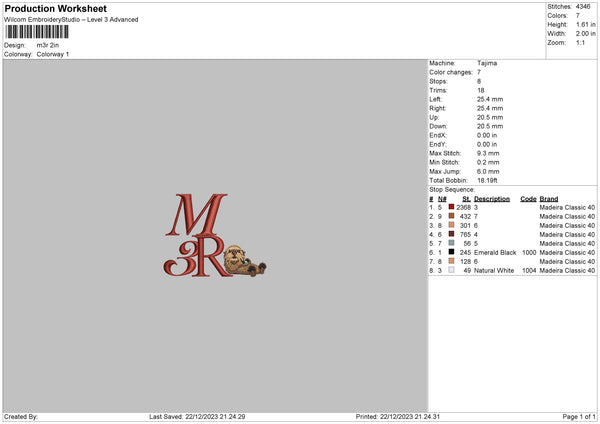Image resolution: width=600 pixels, height=424 pixels.
Task: Click the 'EndX:' label
Action: click(x=438, y=135)
